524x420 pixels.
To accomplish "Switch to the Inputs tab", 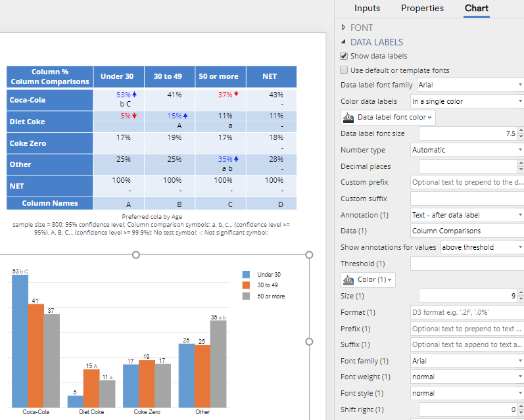I will point(367,9).
